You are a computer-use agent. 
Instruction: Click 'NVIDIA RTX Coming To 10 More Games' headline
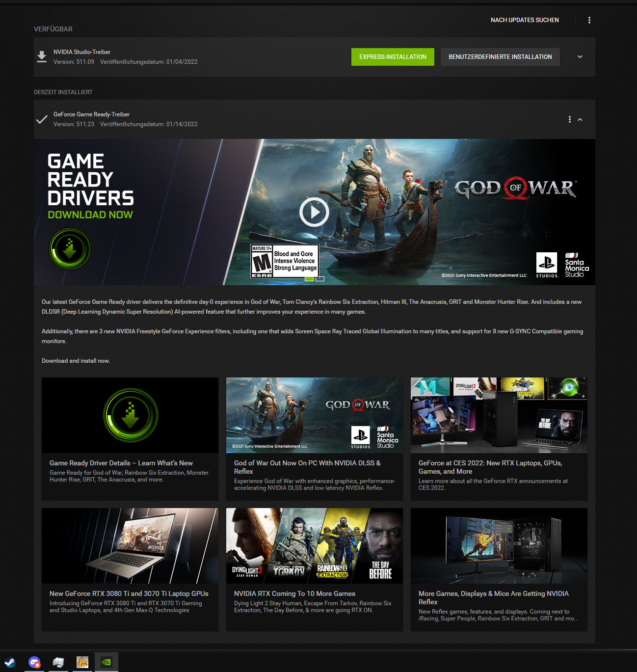tap(294, 593)
